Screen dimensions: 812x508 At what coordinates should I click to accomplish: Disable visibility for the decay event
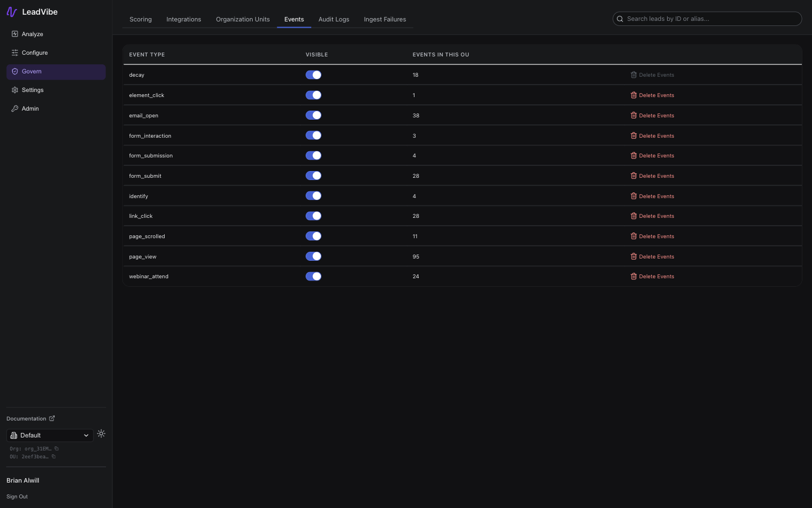(x=314, y=75)
